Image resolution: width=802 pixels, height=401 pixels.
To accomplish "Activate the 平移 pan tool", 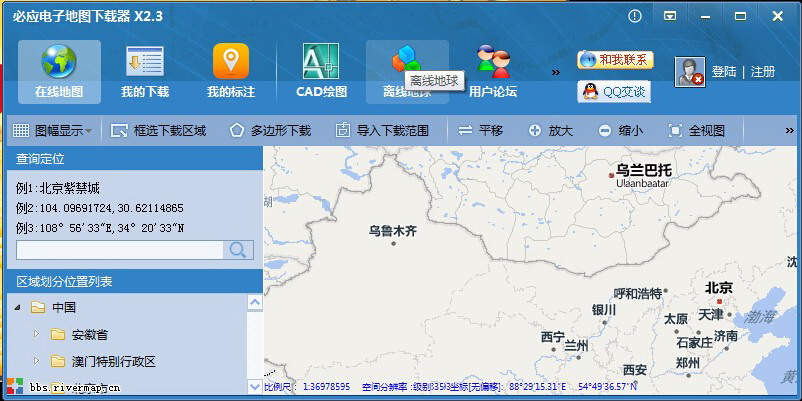I will click(480, 131).
